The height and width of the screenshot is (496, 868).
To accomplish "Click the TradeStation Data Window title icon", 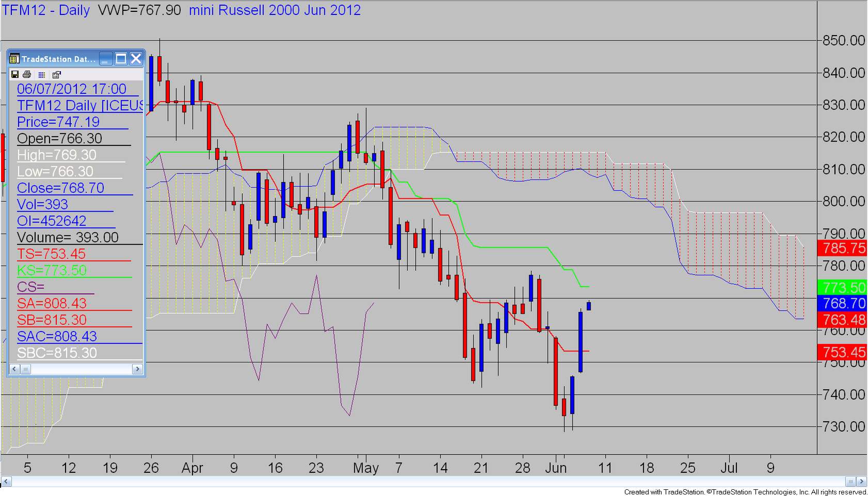I will [x=14, y=59].
